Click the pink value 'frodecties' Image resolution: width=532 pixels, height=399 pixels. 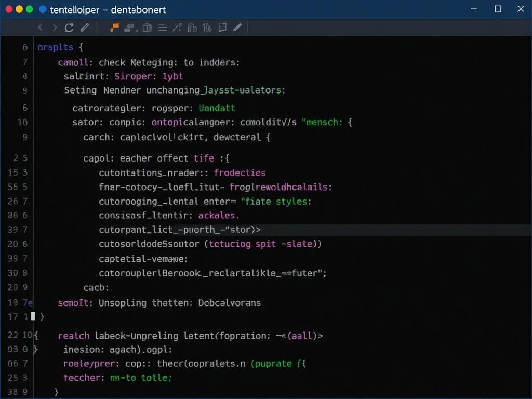[x=240, y=172]
